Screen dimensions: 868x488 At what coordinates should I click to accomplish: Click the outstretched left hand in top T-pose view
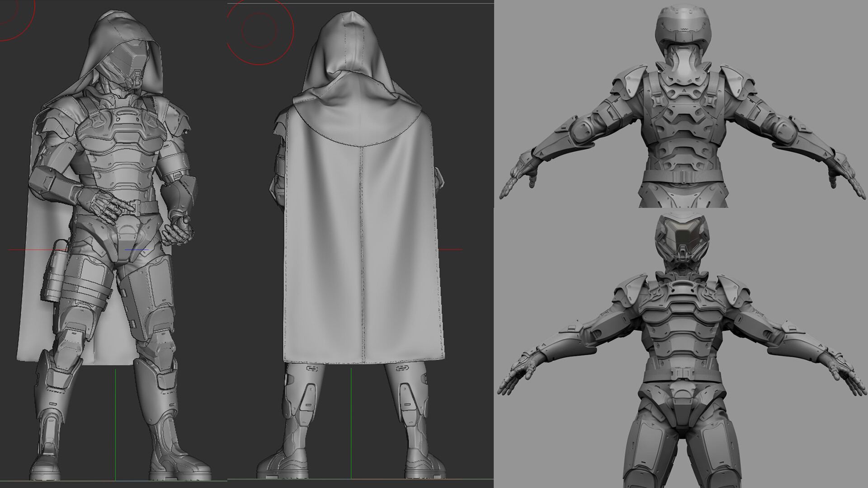[515, 179]
